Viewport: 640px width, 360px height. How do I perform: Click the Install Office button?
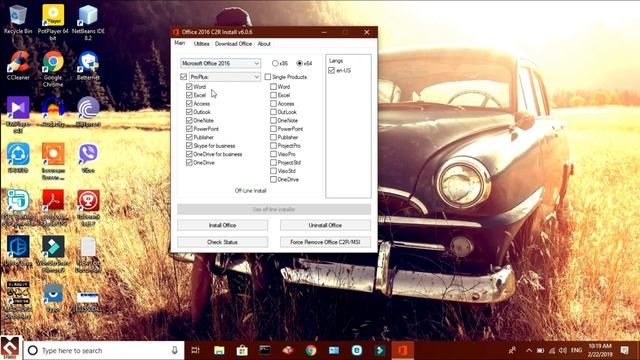(222, 225)
